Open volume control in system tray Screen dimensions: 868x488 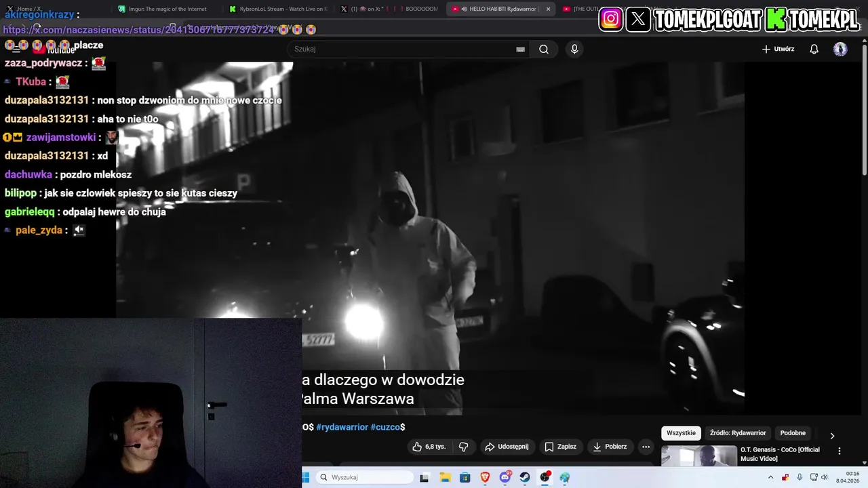(825, 477)
